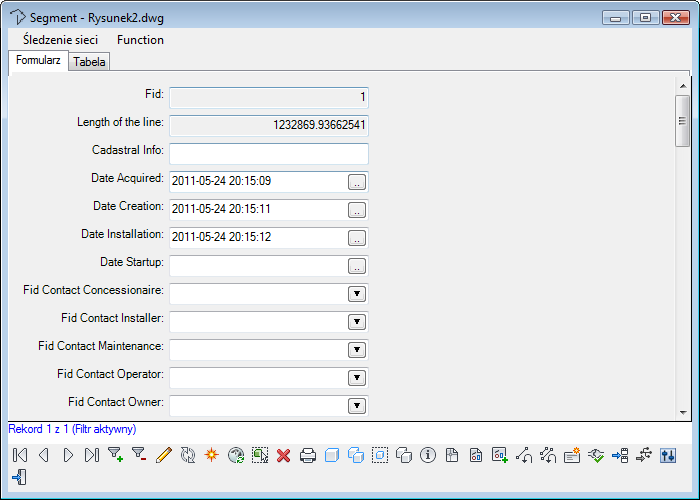The height and width of the screenshot is (500, 700).
Task: Click the pencil edit icon
Action: pyautogui.click(x=164, y=455)
